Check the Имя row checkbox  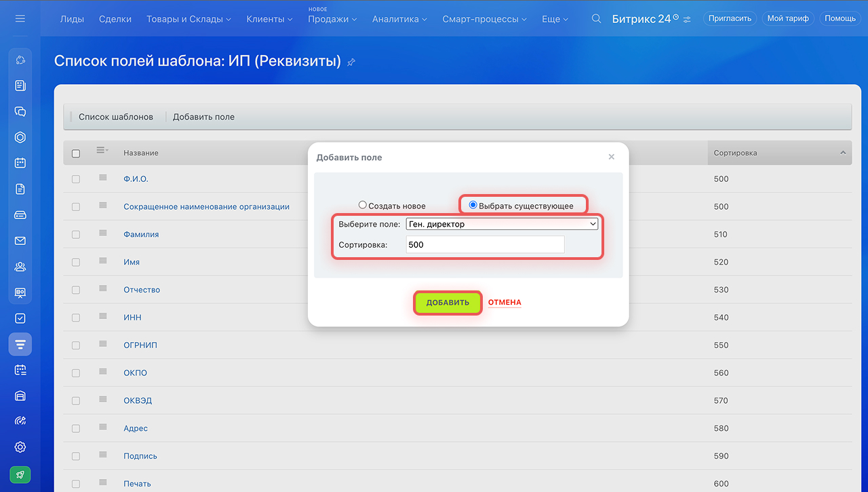tap(76, 263)
